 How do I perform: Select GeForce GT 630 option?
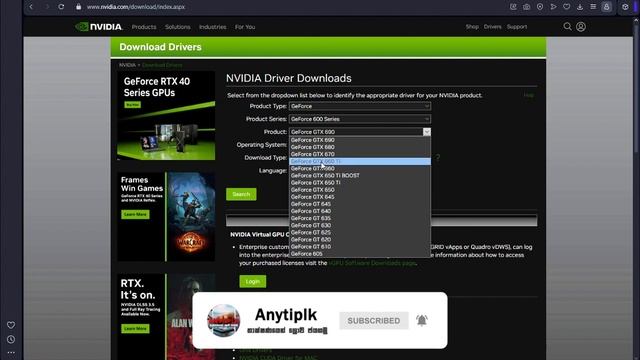click(x=360, y=225)
